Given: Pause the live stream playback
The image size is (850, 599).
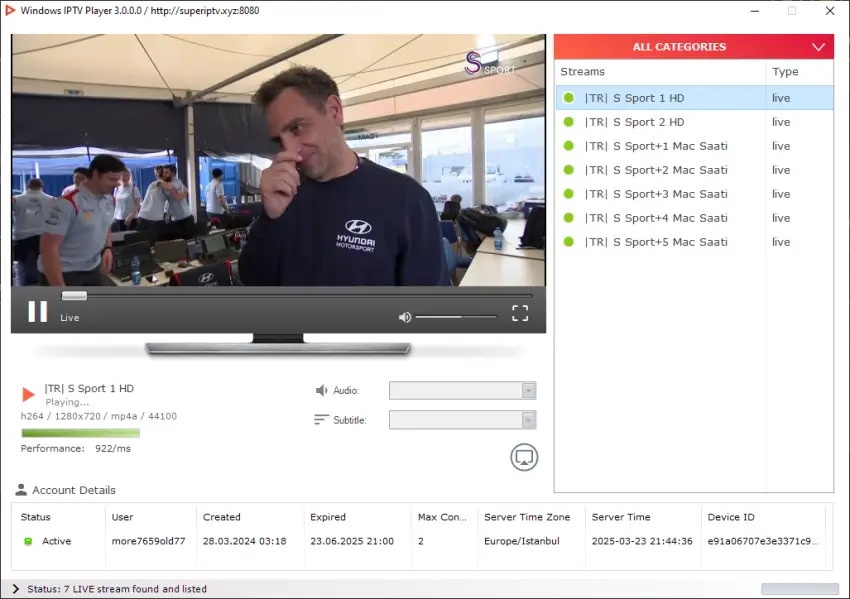Looking at the screenshot, I should coord(37,312).
